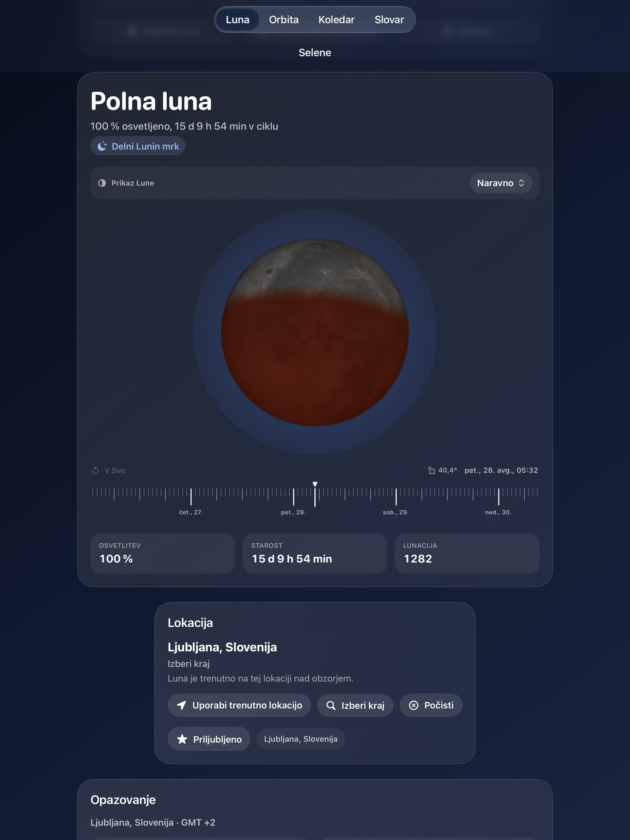The height and width of the screenshot is (840, 630).
Task: Click the Polna luna heading
Action: (151, 101)
